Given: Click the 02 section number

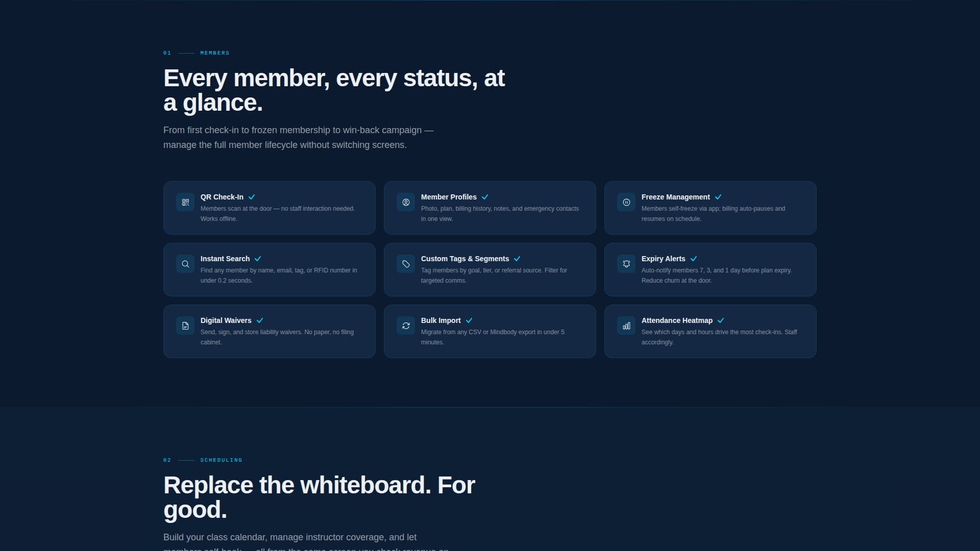Looking at the screenshot, I should coord(167,460).
